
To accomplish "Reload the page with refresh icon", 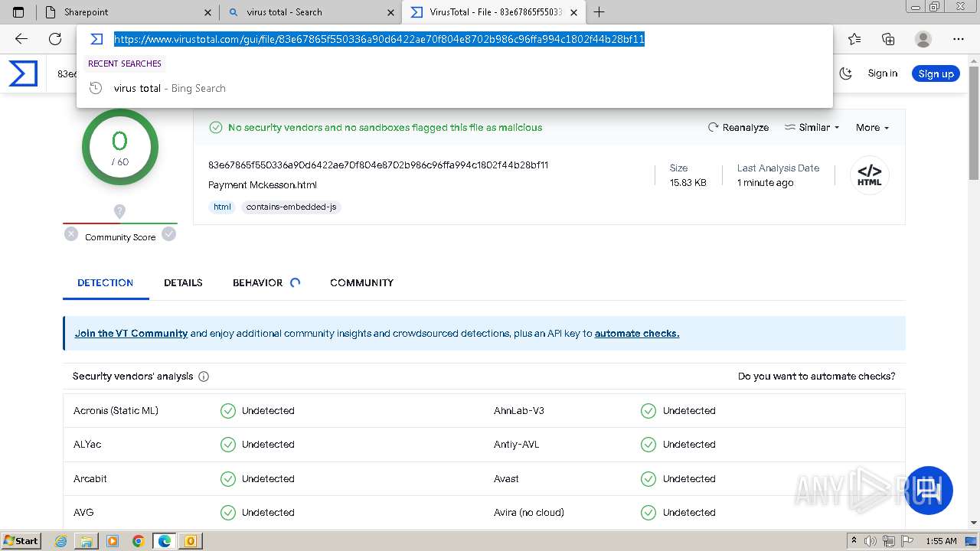I will point(55,39).
